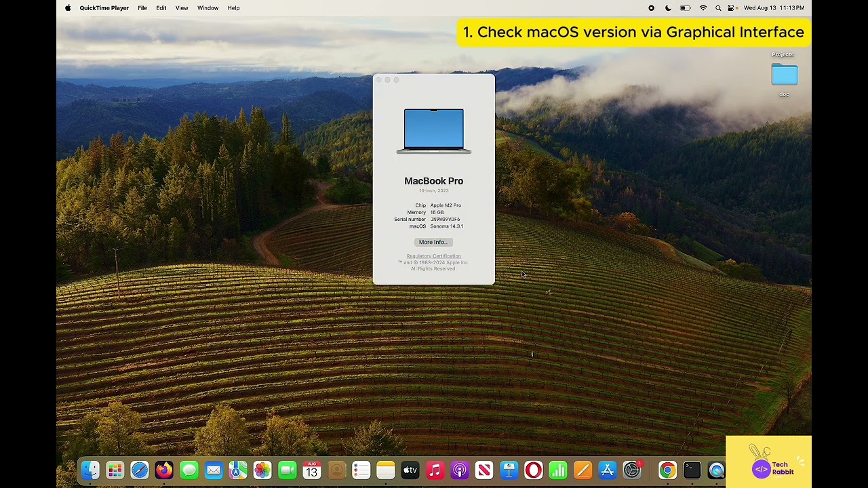Open Calendar from the Dock
Screen dimensions: 868x488
point(312,470)
